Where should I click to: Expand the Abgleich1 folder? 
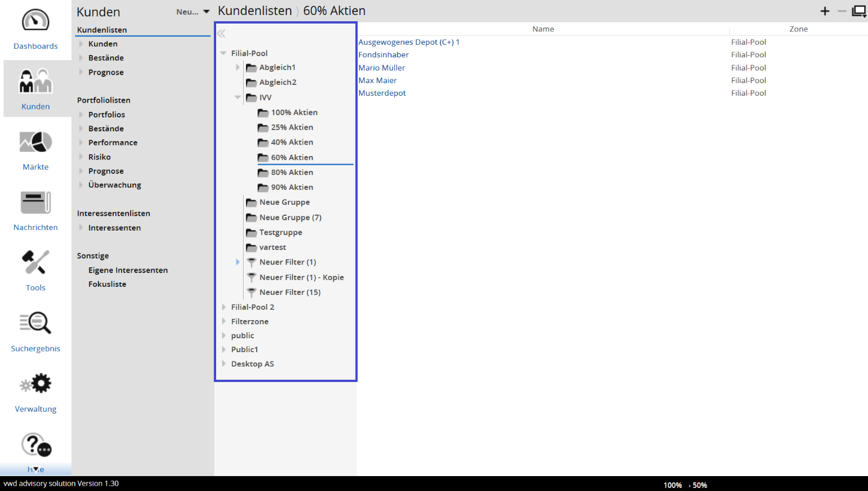click(x=238, y=68)
